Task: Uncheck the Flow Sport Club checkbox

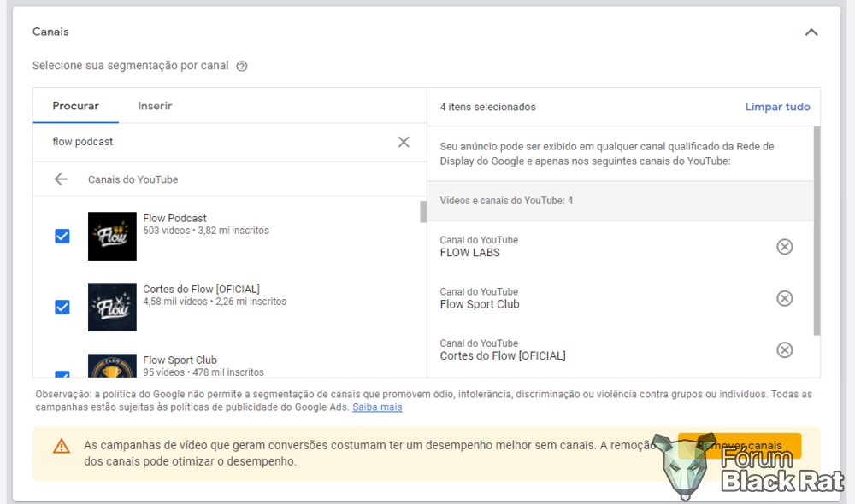Action: point(62,374)
